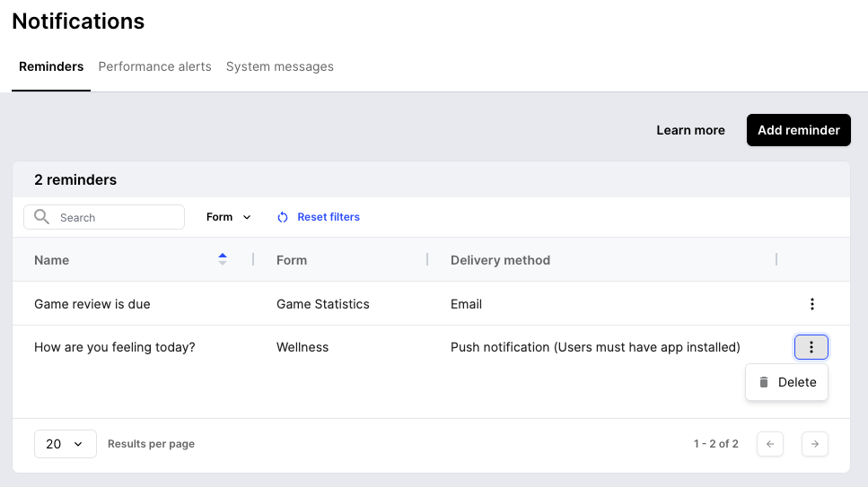
Task: Click the Game Statistics form cell
Action: (x=323, y=304)
